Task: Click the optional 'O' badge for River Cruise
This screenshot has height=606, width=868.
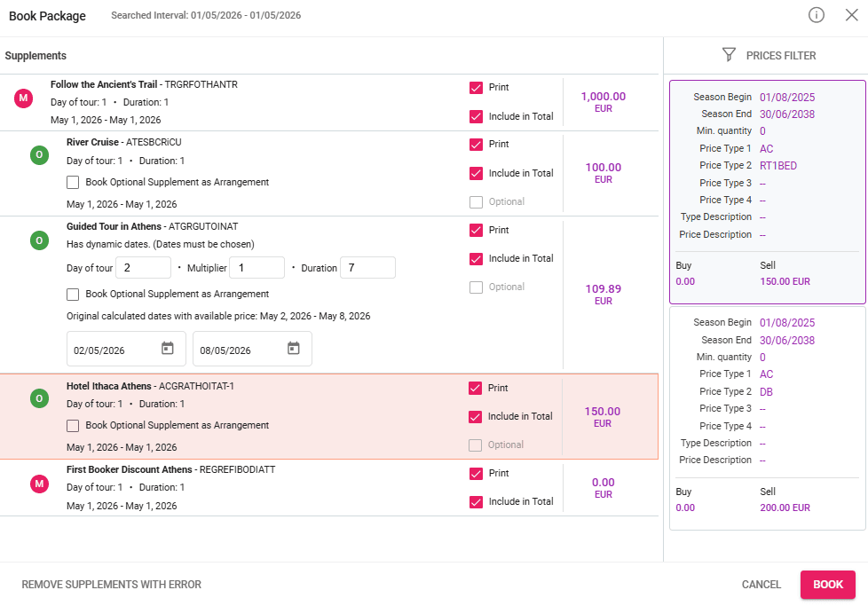Action: [x=39, y=155]
